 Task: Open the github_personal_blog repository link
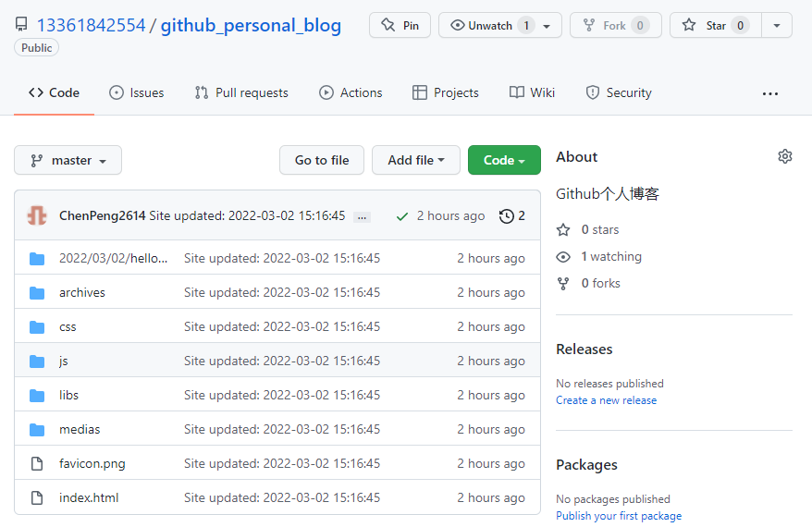click(251, 25)
